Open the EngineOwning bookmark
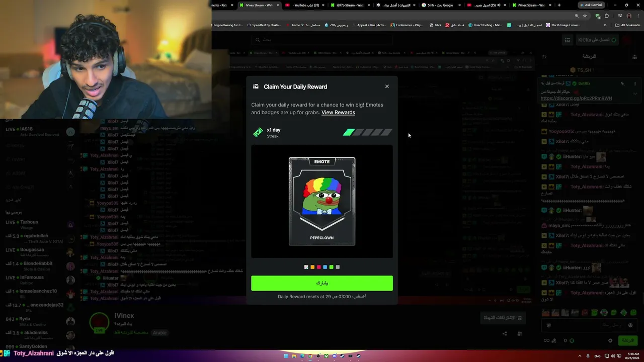 coord(226,25)
